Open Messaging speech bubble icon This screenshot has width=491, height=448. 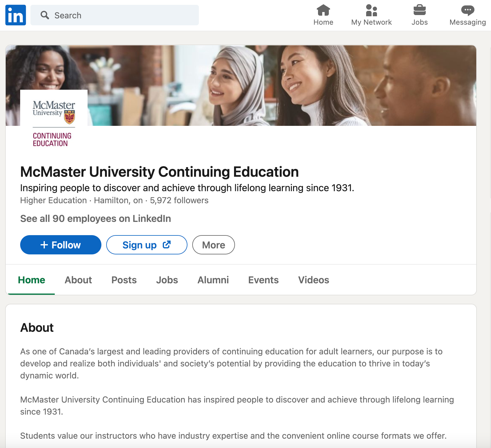(x=468, y=11)
